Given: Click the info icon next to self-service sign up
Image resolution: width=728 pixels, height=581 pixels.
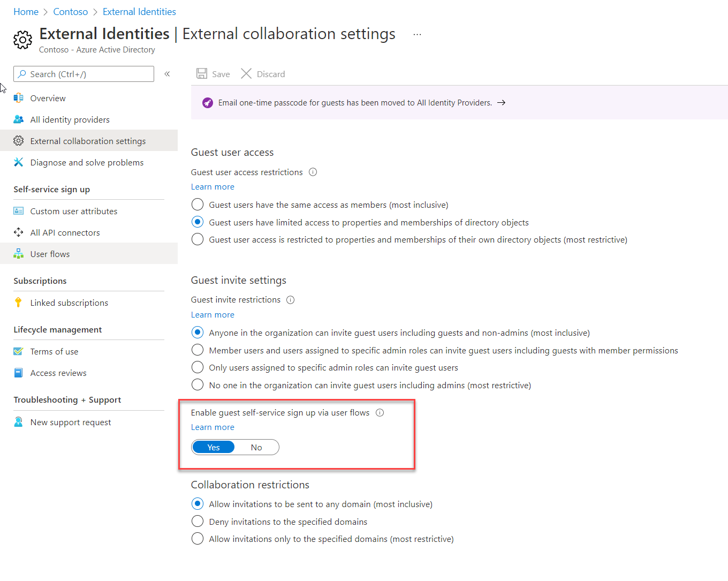Looking at the screenshot, I should pos(380,413).
